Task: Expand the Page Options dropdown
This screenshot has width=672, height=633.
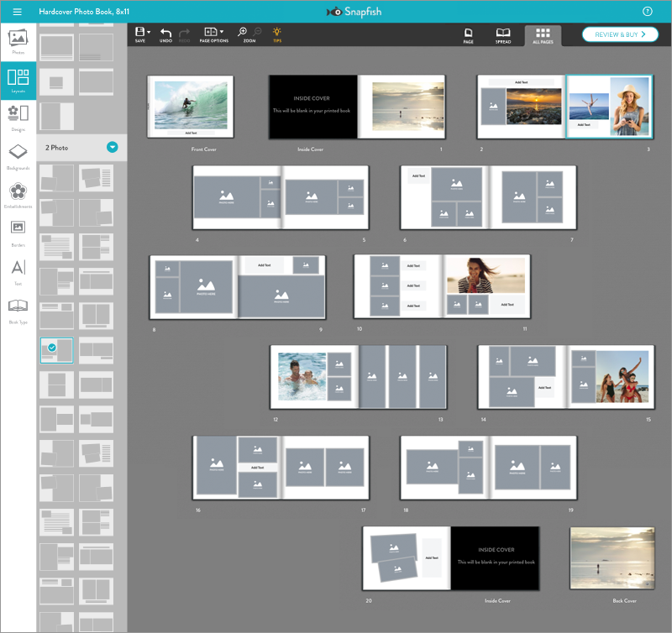Action: (214, 34)
